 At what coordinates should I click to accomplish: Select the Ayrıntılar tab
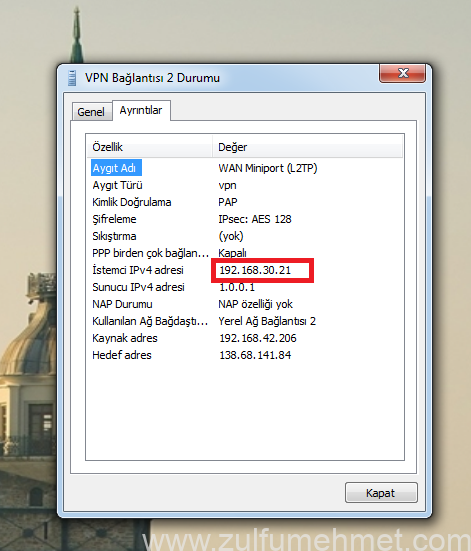click(141, 110)
